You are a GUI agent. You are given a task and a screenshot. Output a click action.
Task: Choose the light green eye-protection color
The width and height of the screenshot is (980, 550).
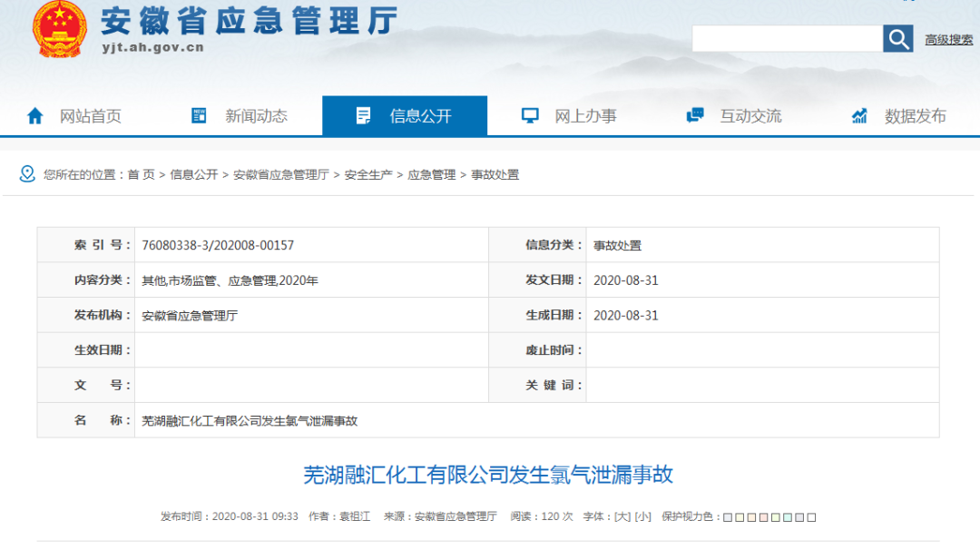pyautogui.click(x=775, y=517)
